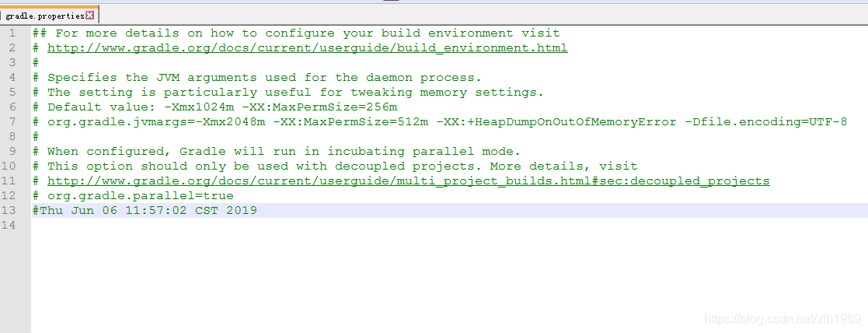Click 'The setting is particularly useful' line
868x333 pixels.
(288, 92)
